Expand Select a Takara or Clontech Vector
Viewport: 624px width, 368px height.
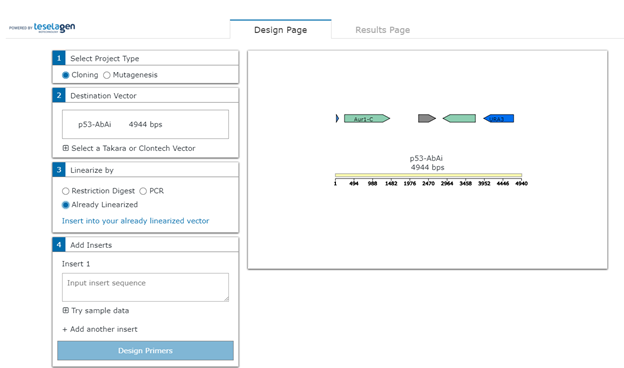pyautogui.click(x=129, y=148)
